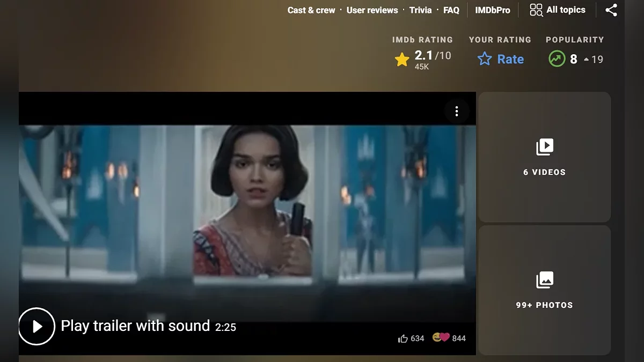Go to User reviews
The height and width of the screenshot is (362, 644).
(372, 10)
